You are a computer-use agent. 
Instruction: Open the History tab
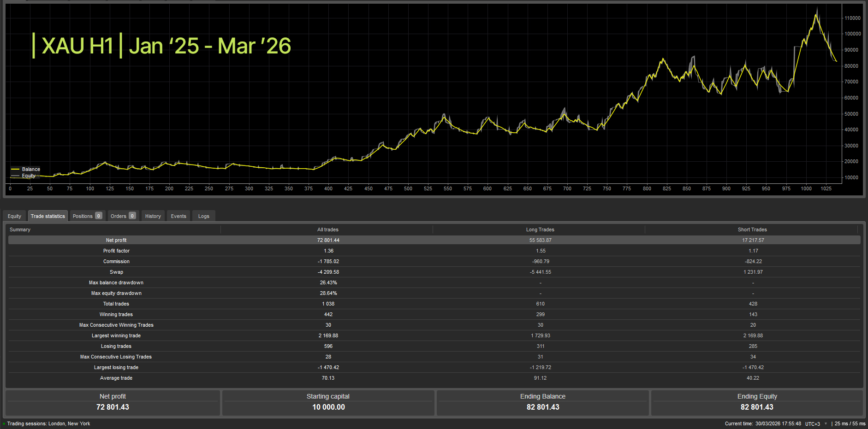153,216
